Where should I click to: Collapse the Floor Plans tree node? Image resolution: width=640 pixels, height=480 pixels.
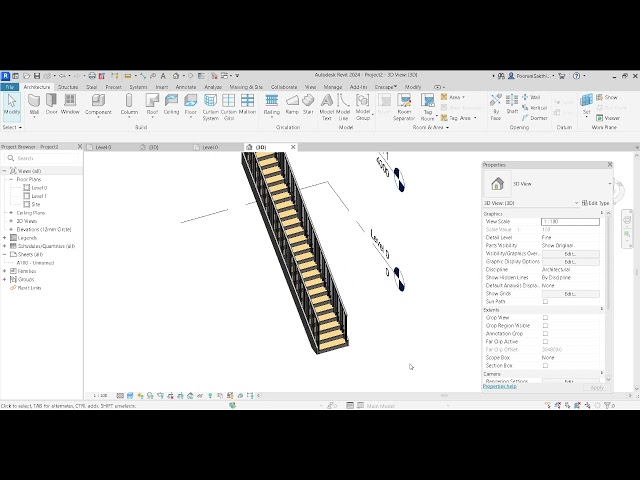point(11,179)
